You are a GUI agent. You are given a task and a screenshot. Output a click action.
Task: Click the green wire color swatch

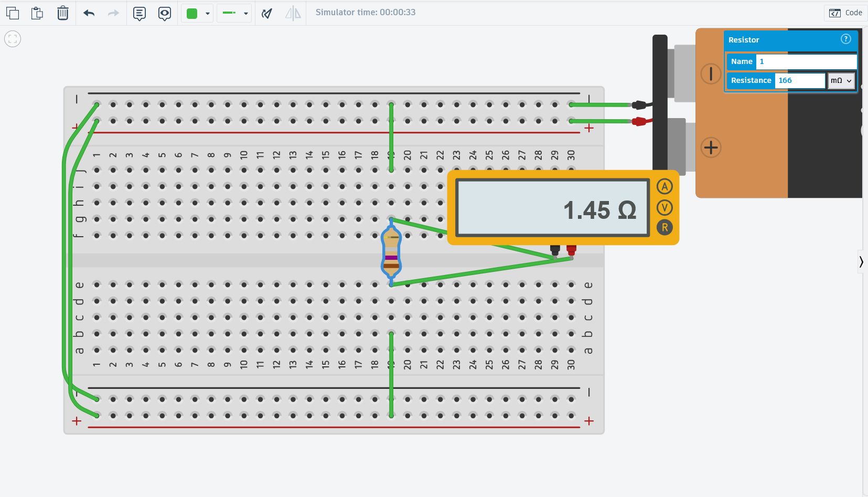[192, 13]
